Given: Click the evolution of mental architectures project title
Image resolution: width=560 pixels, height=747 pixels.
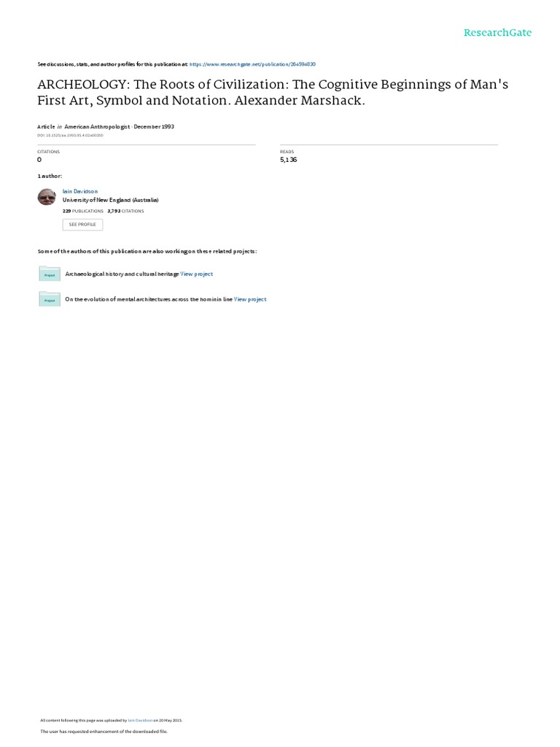Looking at the screenshot, I should (x=149, y=299).
